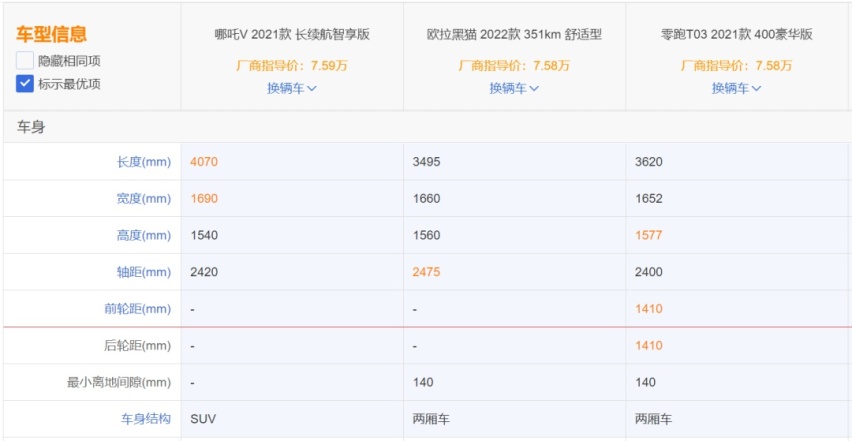Select the 后轮距(mm) row label
Screen dimensions: 852x441
137,346
